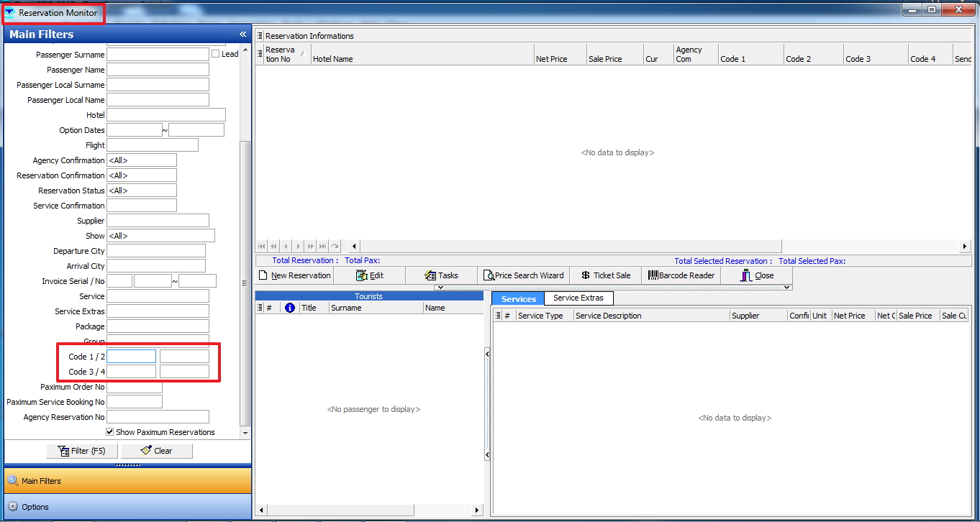The width and height of the screenshot is (980, 522).
Task: Open the Show filter dropdown
Action: [x=160, y=236]
